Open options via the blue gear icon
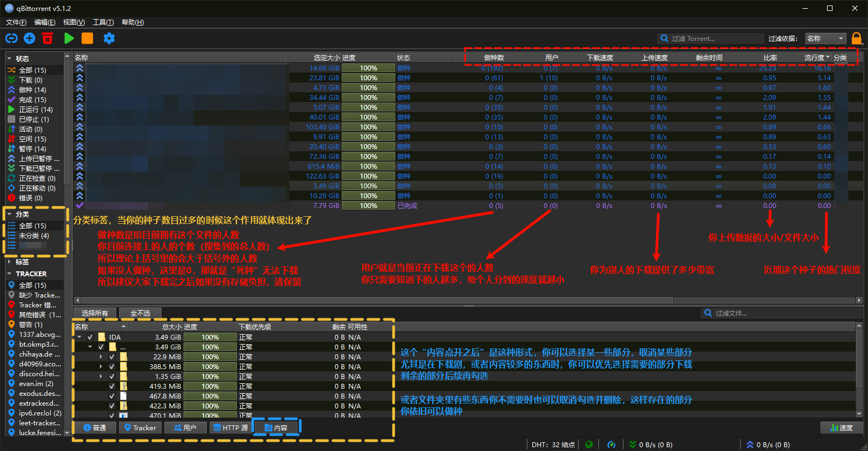Viewport: 868px width, 451px height. point(109,38)
